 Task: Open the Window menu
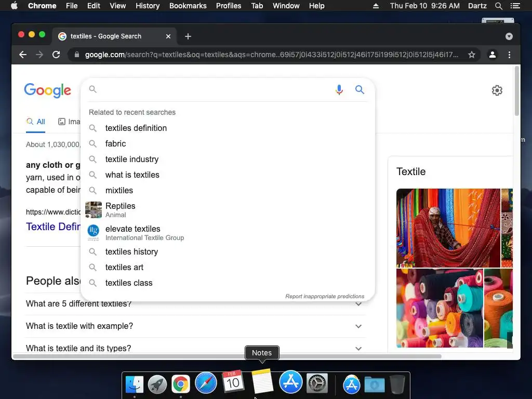[x=286, y=6]
